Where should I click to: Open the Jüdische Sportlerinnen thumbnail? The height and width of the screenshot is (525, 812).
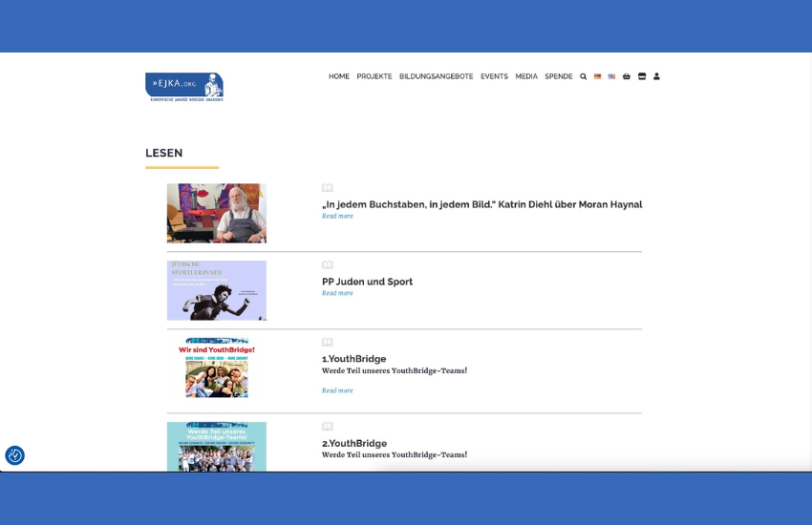click(x=217, y=290)
